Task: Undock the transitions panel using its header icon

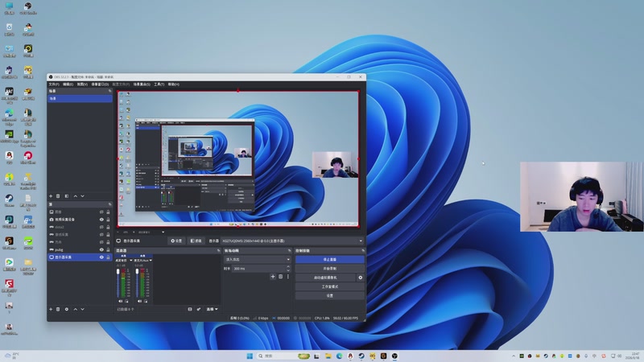Action: click(290, 250)
